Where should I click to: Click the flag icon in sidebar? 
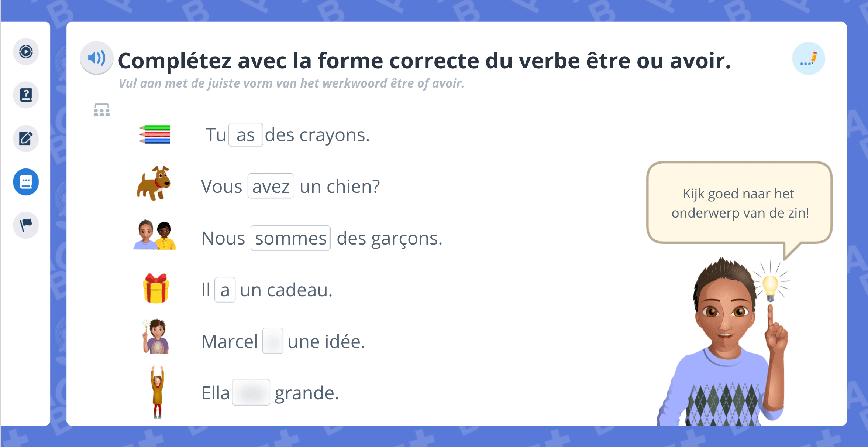coord(26,225)
